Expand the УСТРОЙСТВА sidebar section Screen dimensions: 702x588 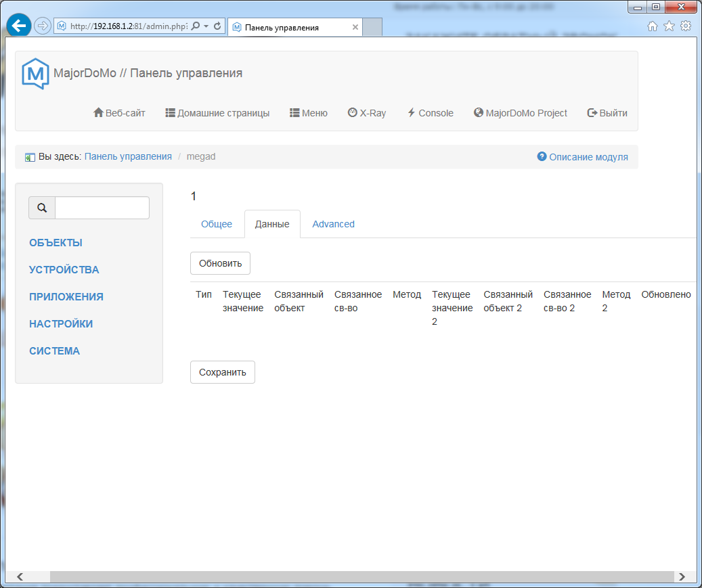pyautogui.click(x=64, y=270)
